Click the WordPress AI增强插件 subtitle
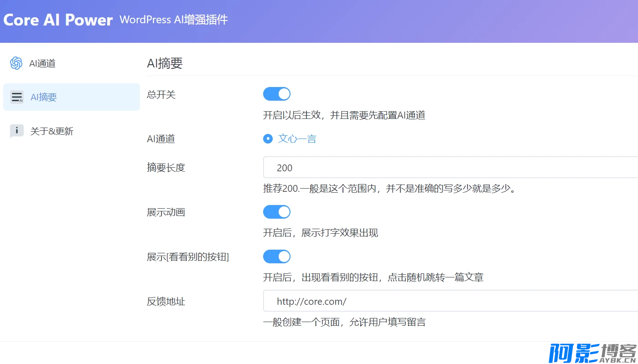The width and height of the screenshot is (638, 364). [174, 20]
